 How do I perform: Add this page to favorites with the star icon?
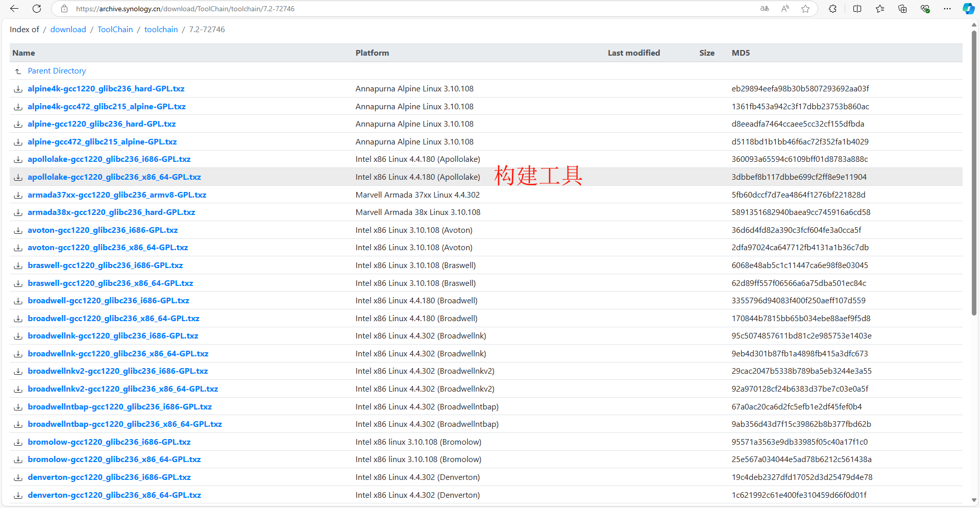tap(805, 9)
